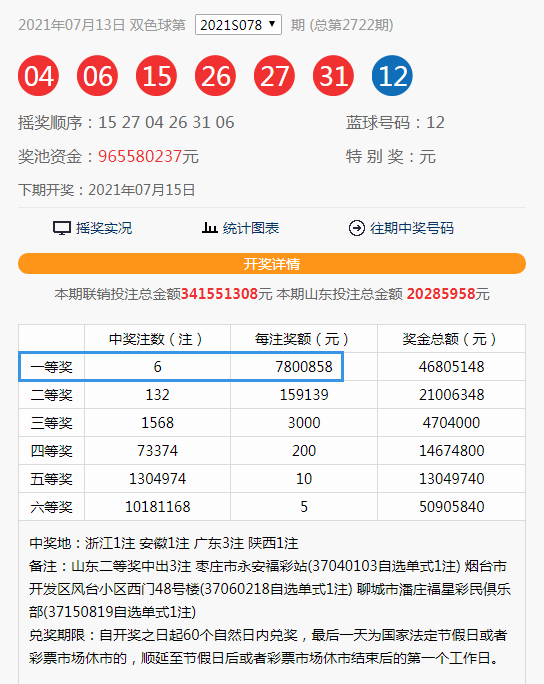The width and height of the screenshot is (544, 684).
Task: Click red ball number 31
Action: tap(333, 76)
